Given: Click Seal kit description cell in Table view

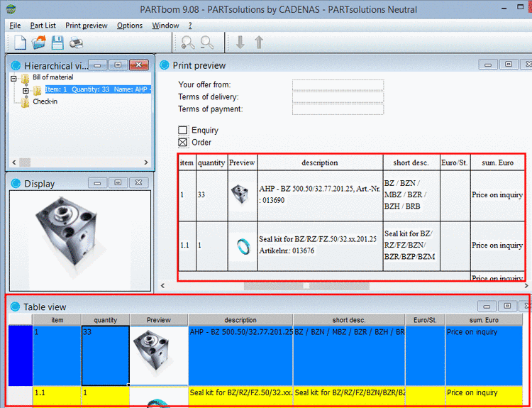Looking at the screenshot, I should [240, 396].
